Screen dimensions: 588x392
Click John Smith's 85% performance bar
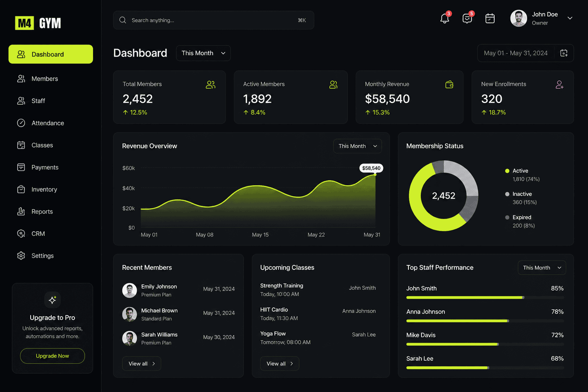(x=485, y=297)
